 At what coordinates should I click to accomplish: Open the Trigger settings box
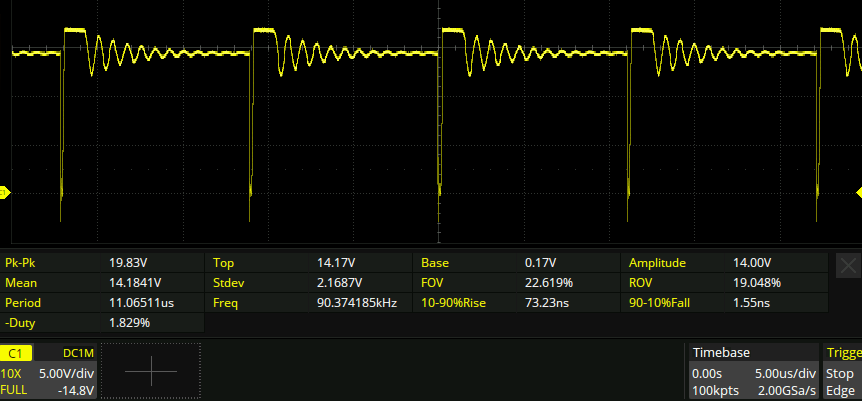click(x=842, y=353)
